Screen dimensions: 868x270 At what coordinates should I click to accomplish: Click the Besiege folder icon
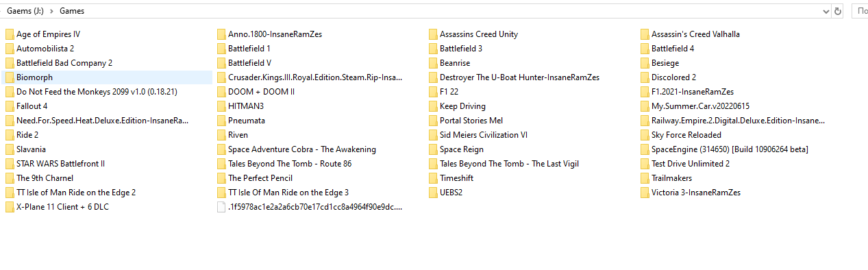(x=645, y=63)
